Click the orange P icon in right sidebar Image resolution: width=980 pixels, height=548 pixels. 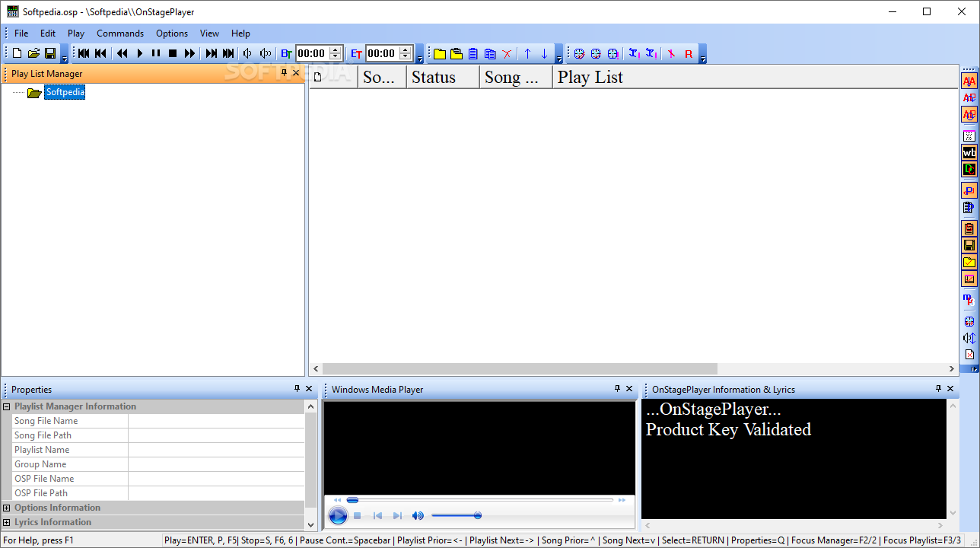969,190
